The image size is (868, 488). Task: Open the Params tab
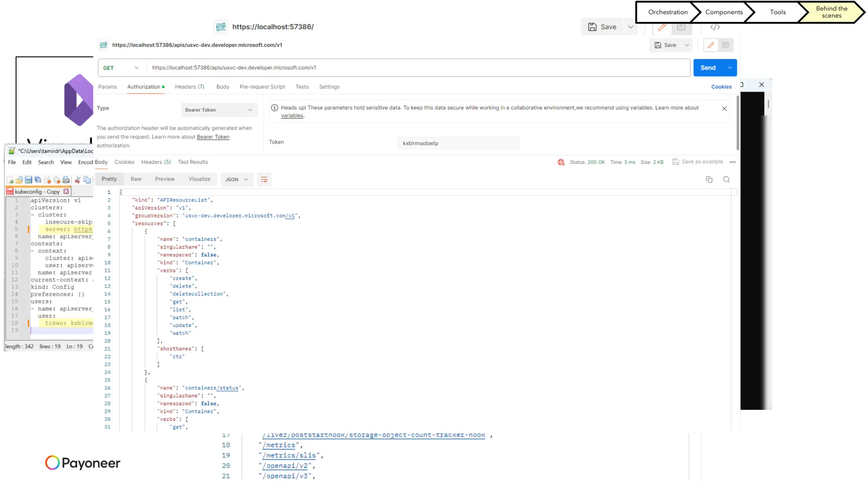point(107,87)
